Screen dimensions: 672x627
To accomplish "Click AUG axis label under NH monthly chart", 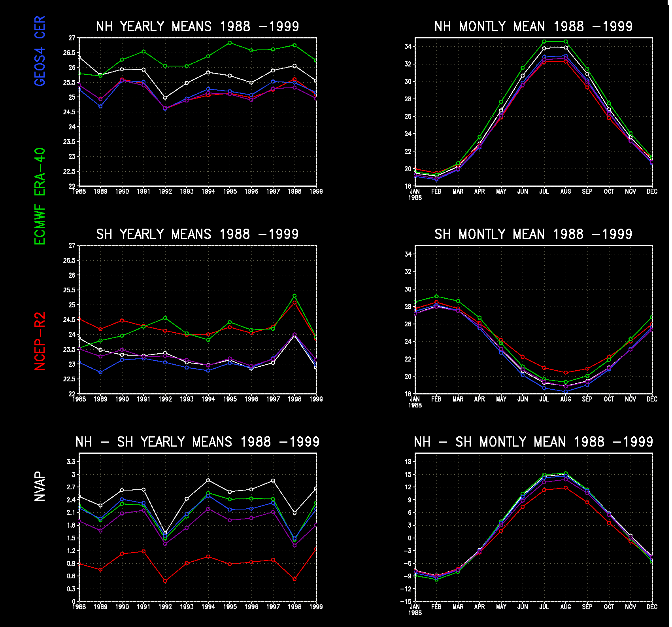I will point(566,191).
